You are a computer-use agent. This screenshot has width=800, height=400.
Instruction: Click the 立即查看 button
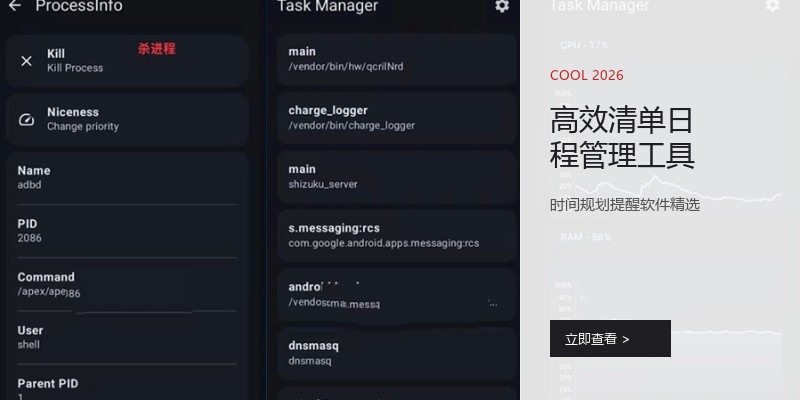point(610,339)
